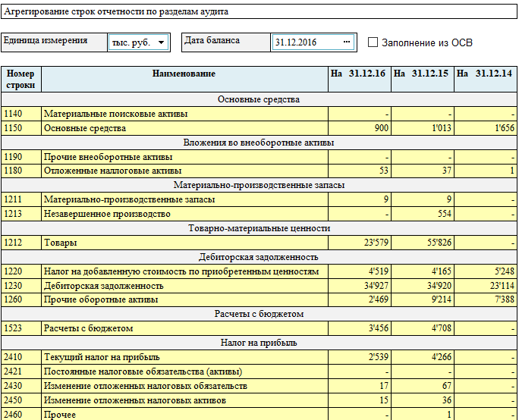Screen dimensions: 519x420
Task: Select the На 31.12.16 column header
Action: [359, 80]
